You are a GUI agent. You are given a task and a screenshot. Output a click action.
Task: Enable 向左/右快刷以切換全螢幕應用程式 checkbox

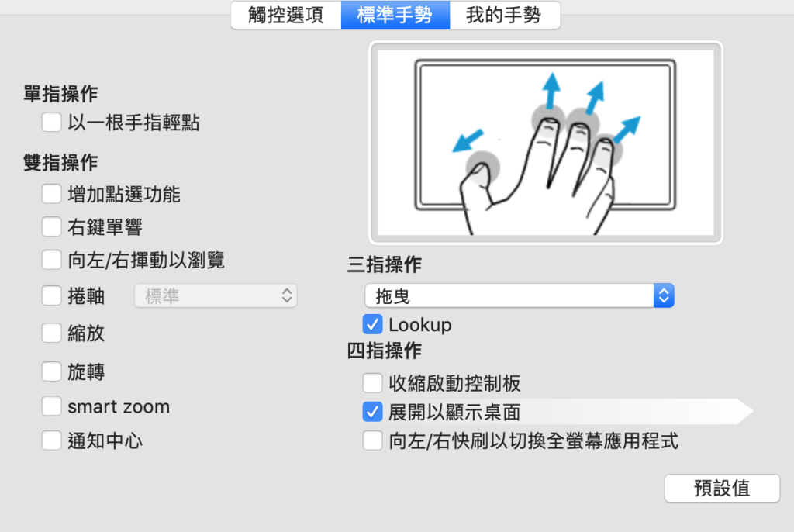pos(373,440)
